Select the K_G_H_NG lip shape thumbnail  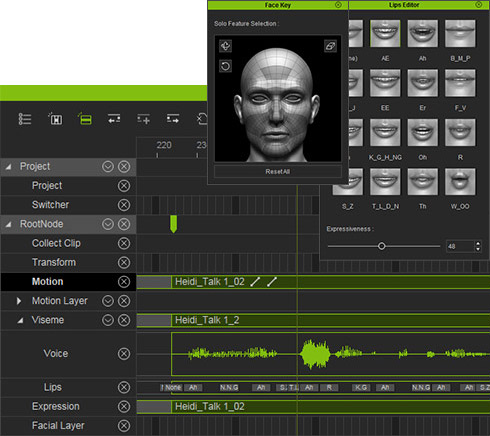[x=385, y=132]
